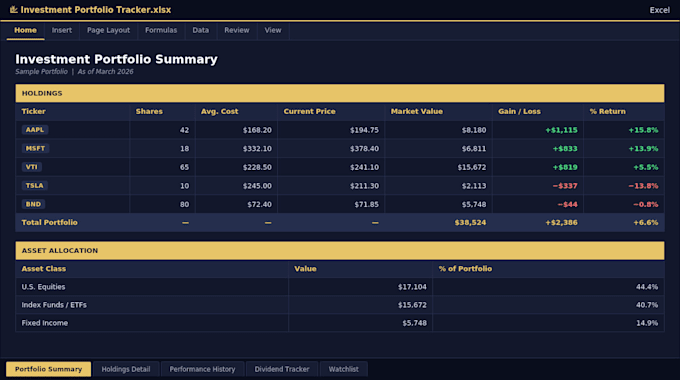Screen dimensions: 680x380
Task: Select the $38,524 total market value
Action: tap(438, 223)
